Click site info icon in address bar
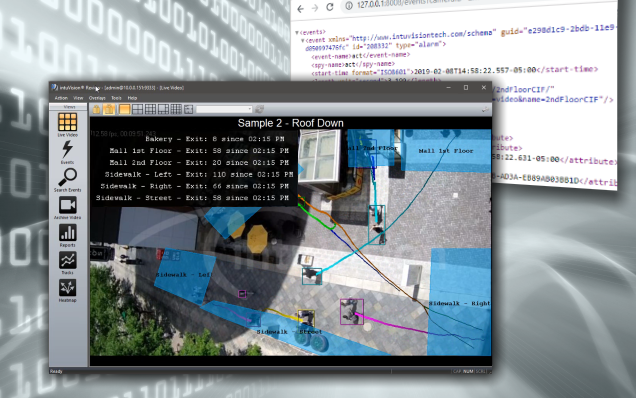This screenshot has width=636, height=398. [x=348, y=6]
